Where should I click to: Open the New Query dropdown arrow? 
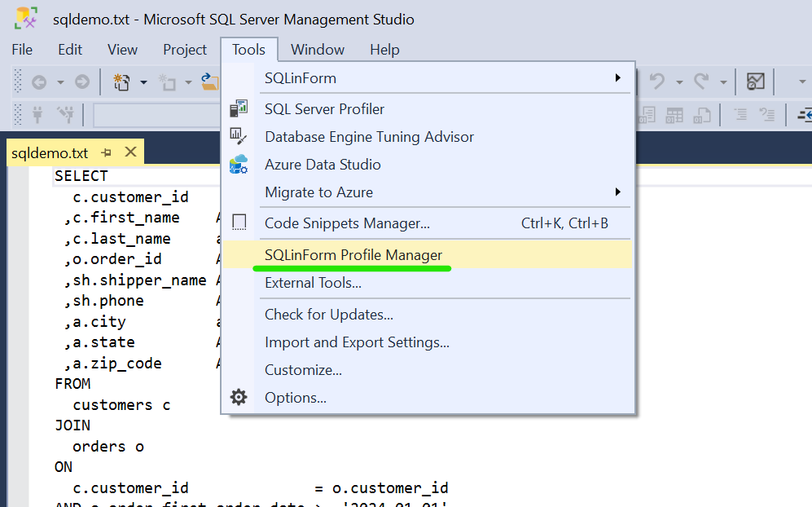144,82
